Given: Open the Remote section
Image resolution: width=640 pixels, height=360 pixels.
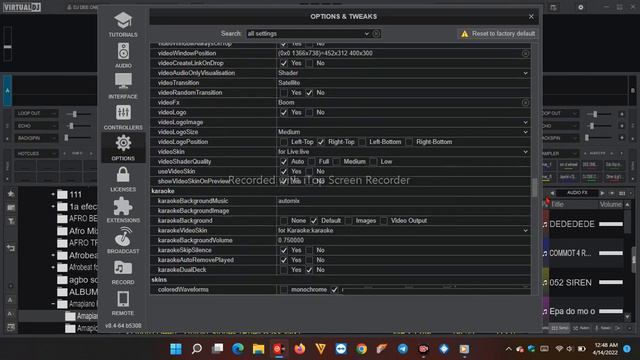Looking at the screenshot, I should click(123, 303).
